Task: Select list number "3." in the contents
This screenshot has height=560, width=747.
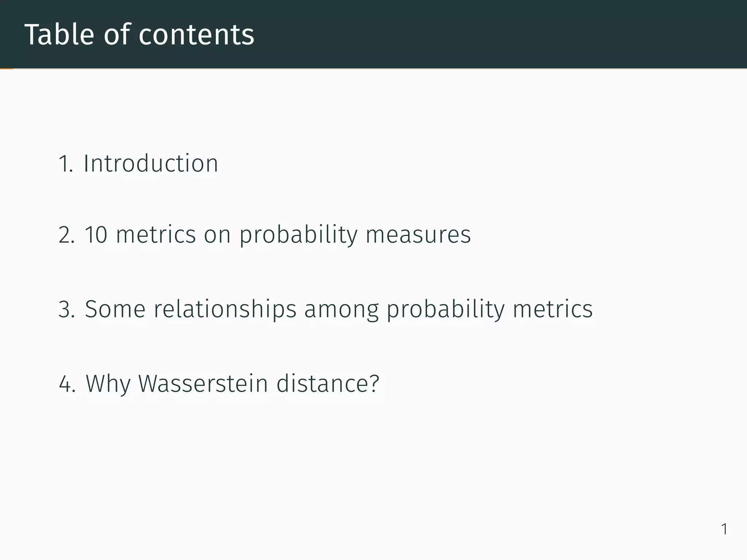Action: click(66, 310)
